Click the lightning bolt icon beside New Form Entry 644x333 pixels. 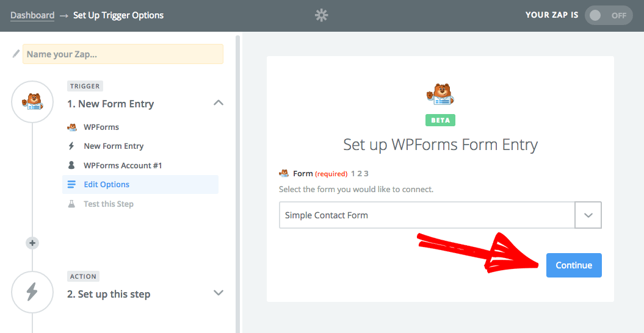click(71, 146)
